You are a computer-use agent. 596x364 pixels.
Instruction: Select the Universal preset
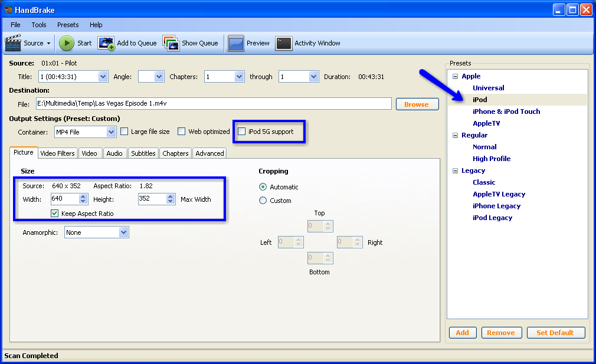488,88
